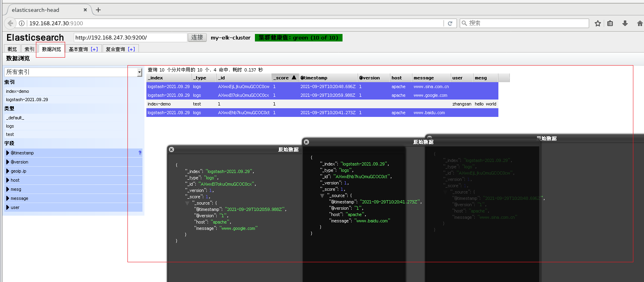Click the 连接 connect button

pyautogui.click(x=197, y=38)
